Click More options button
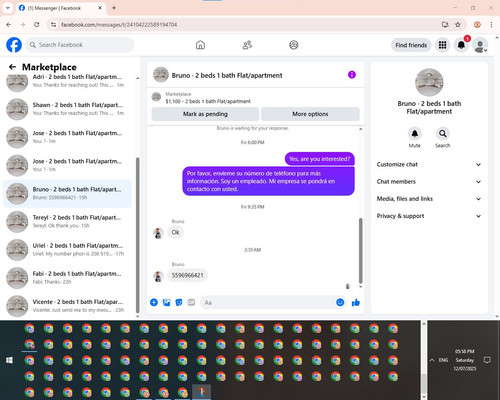Screen dimensions: 500x400 [310, 114]
